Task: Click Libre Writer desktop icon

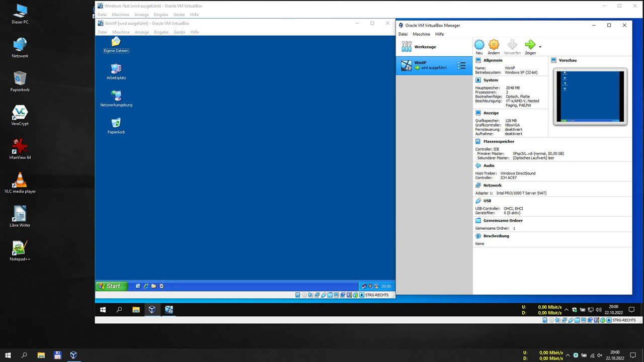Action: tap(20, 217)
